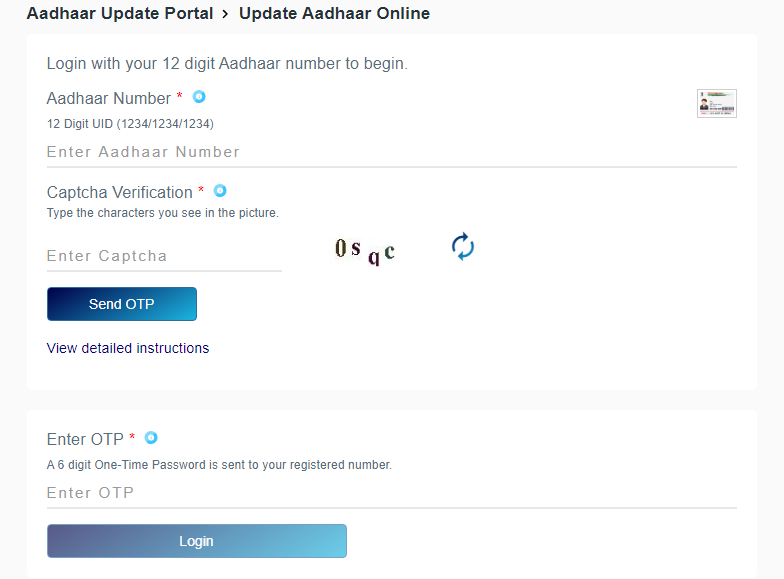Click the 6 digit One-Time Password hint text

[220, 465]
